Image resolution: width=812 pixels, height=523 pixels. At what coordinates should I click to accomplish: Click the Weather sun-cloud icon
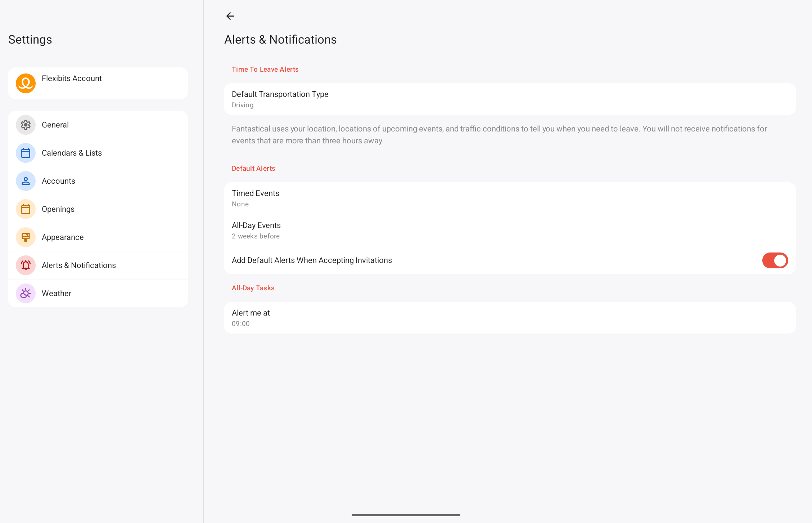[x=26, y=293]
